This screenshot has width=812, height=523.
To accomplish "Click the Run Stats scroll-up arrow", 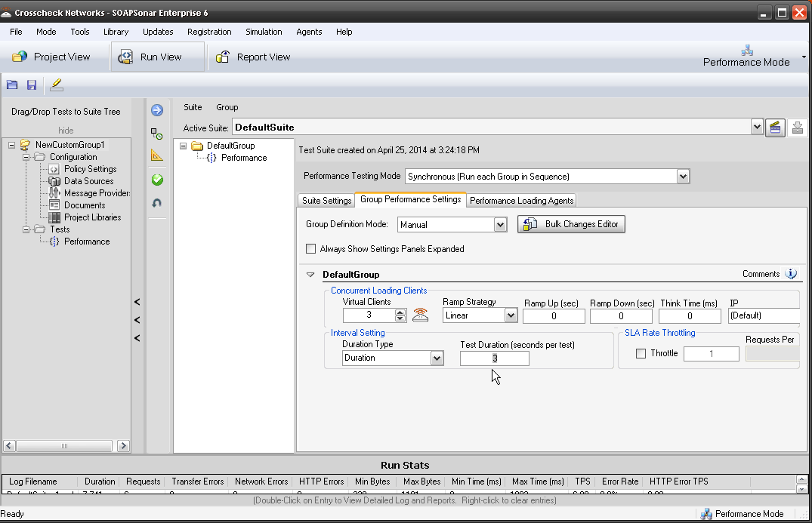I will coord(801,479).
